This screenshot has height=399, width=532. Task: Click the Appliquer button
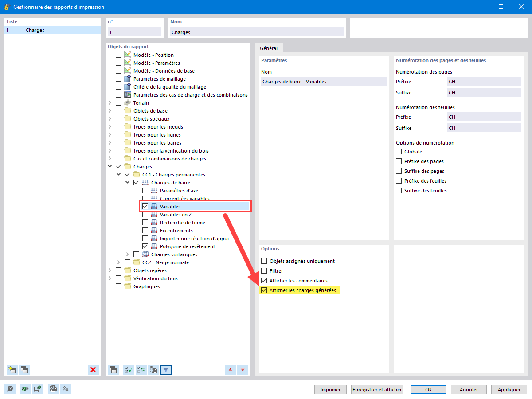pyautogui.click(x=509, y=390)
